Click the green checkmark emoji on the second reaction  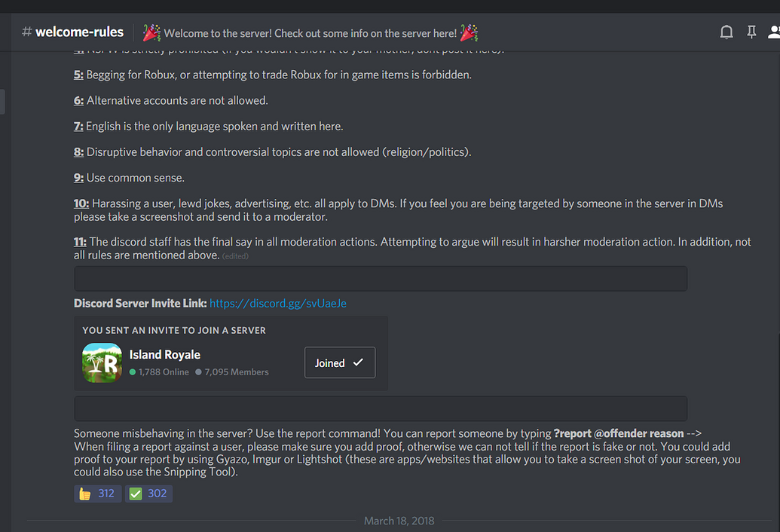pyautogui.click(x=135, y=493)
